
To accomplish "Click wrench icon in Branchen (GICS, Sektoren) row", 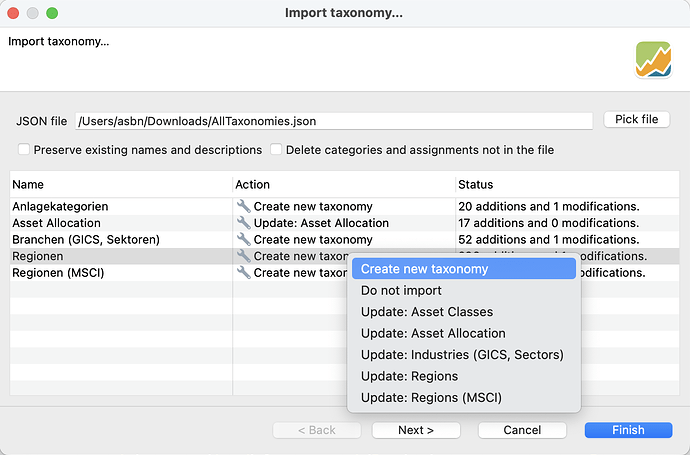I will click(x=243, y=240).
